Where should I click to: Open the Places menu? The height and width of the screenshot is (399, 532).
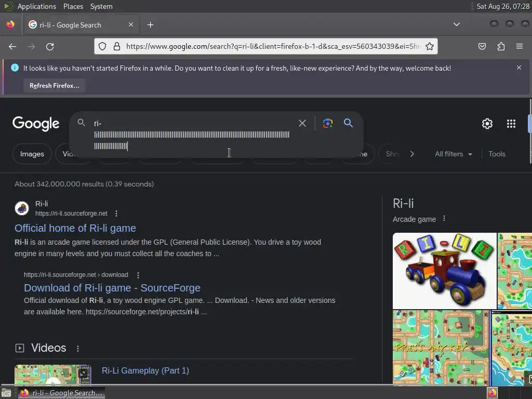[73, 6]
